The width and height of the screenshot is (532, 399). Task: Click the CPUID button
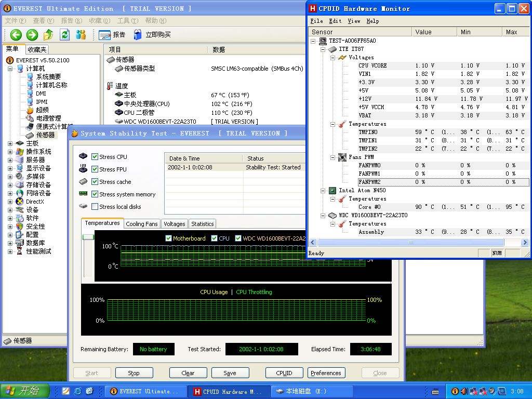click(284, 373)
